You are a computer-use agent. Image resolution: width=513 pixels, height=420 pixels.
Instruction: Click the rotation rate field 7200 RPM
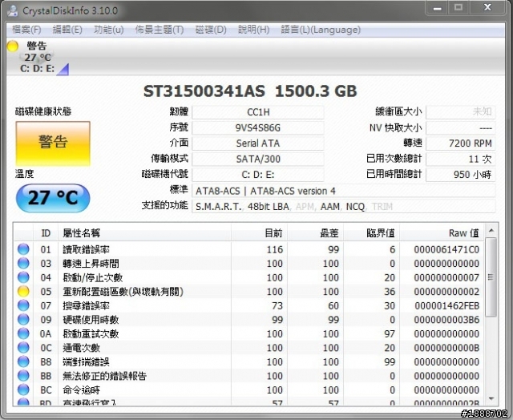coord(461,143)
